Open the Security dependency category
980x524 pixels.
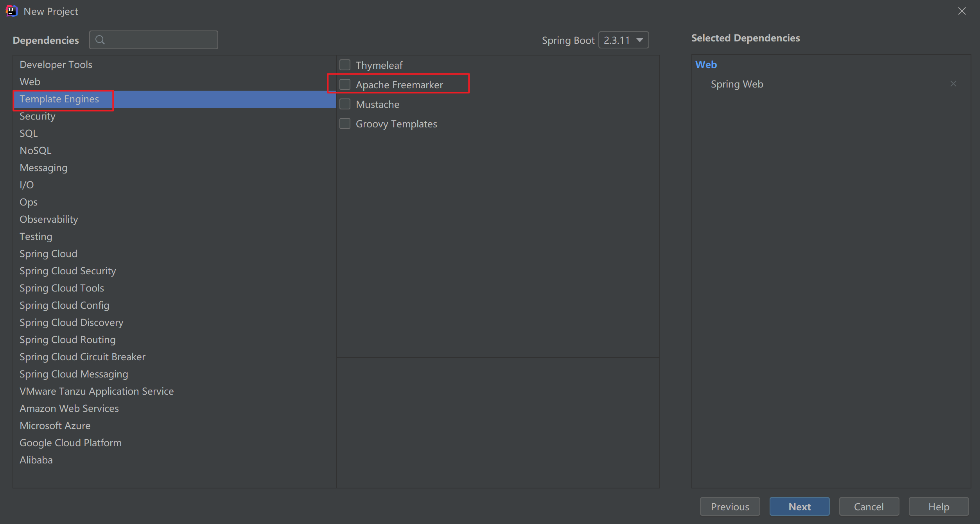[38, 116]
